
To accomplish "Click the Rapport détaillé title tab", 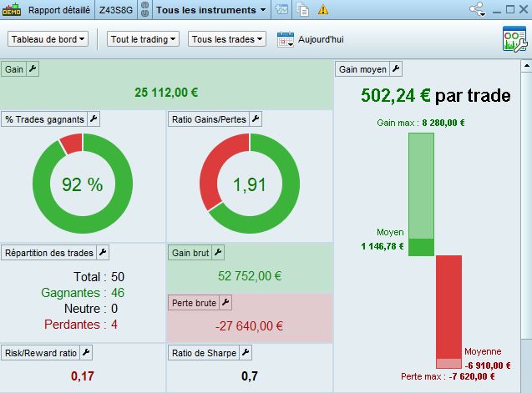I will pos(59,10).
